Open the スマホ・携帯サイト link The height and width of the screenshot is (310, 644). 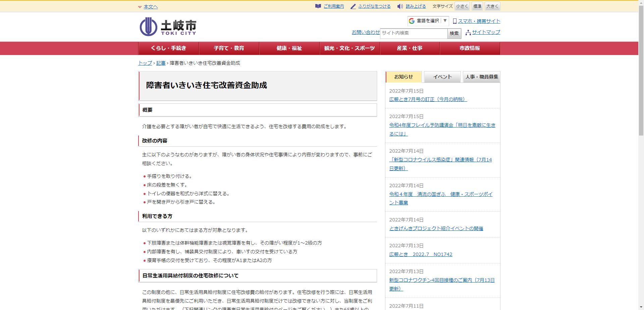click(479, 21)
